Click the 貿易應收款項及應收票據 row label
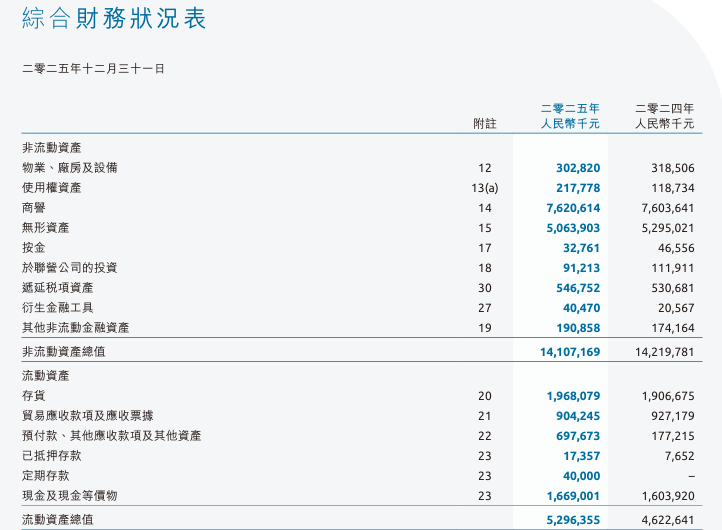Screen dimensions: 722x530 (x=87, y=416)
